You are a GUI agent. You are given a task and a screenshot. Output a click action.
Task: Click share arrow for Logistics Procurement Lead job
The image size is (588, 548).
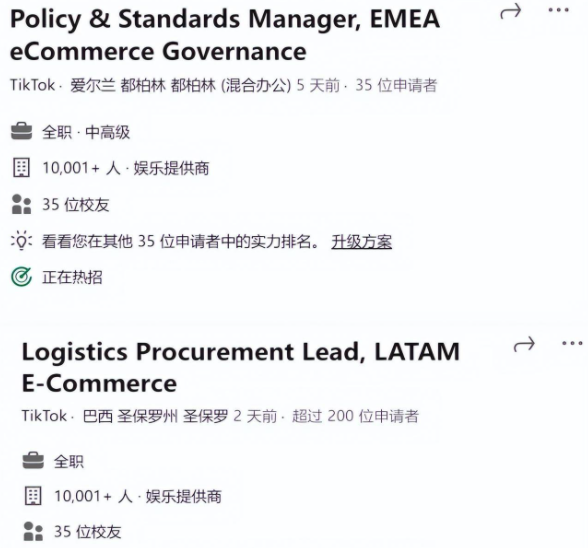[524, 344]
